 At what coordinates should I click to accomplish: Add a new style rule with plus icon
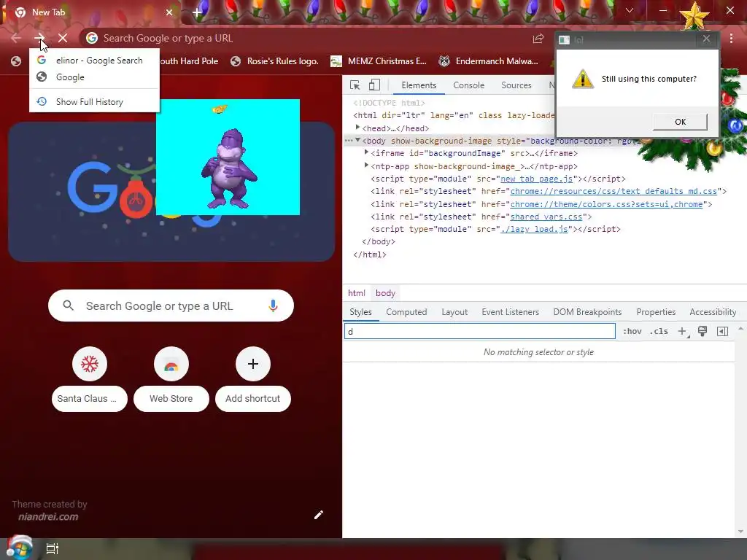682,332
